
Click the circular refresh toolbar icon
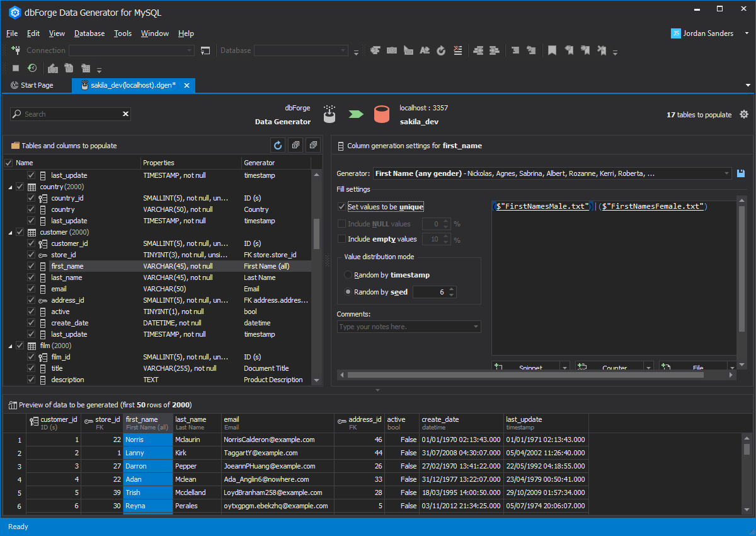click(x=441, y=50)
